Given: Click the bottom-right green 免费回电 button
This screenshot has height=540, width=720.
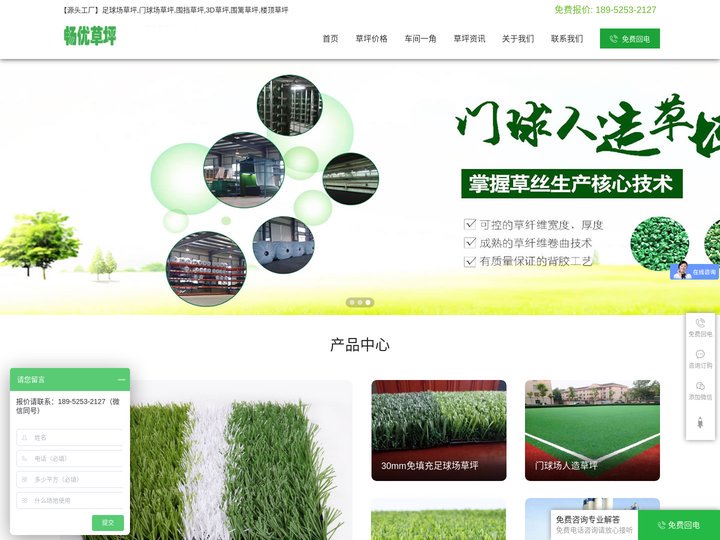Looking at the screenshot, I should tap(679, 525).
